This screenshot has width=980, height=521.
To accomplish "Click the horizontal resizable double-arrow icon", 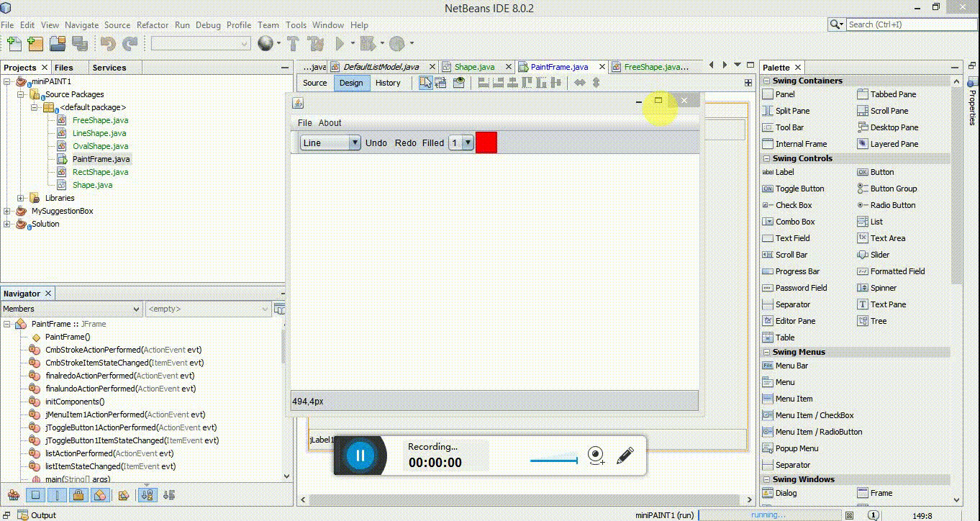I will 580,83.
